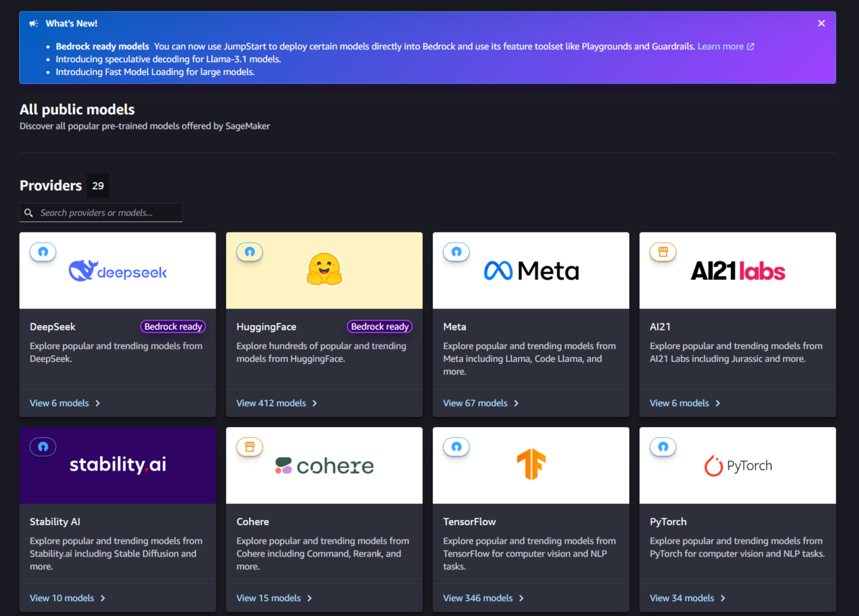859x616 pixels.
Task: Click the Meta card title
Action: point(455,326)
